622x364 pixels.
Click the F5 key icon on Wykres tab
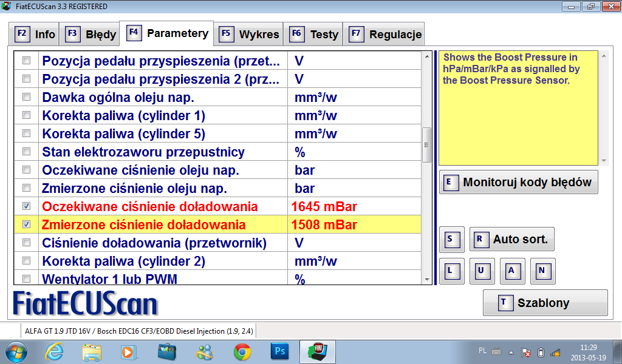[226, 34]
